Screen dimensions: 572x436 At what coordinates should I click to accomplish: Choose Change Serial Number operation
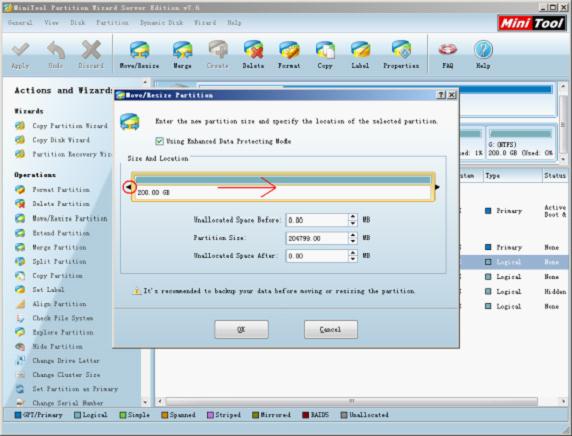[59, 403]
